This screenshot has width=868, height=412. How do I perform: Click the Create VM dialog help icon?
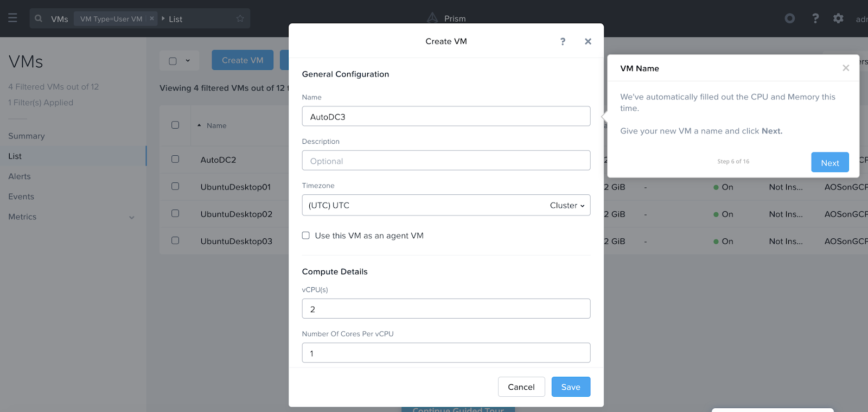[563, 41]
